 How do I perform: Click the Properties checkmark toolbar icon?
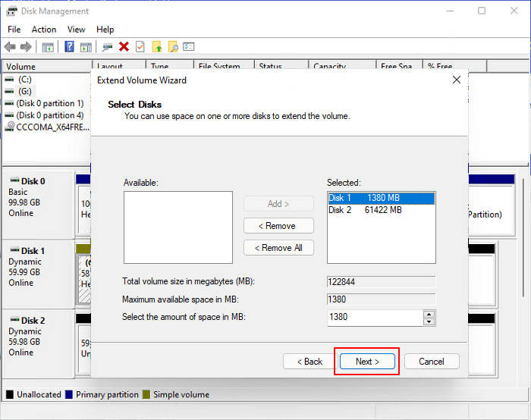[140, 47]
